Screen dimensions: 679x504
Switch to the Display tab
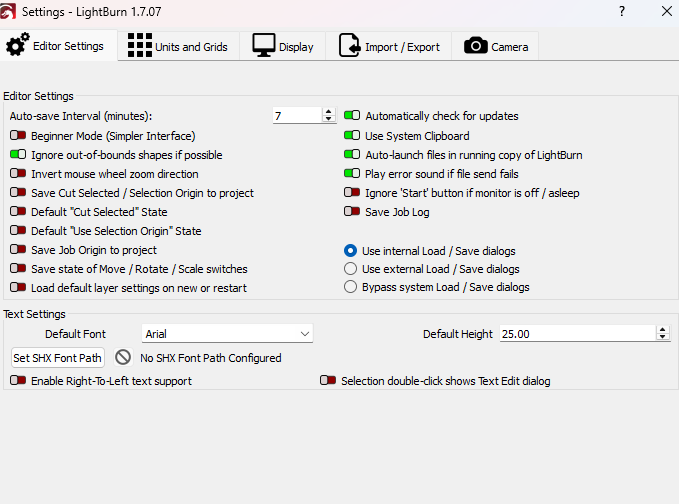tap(283, 46)
